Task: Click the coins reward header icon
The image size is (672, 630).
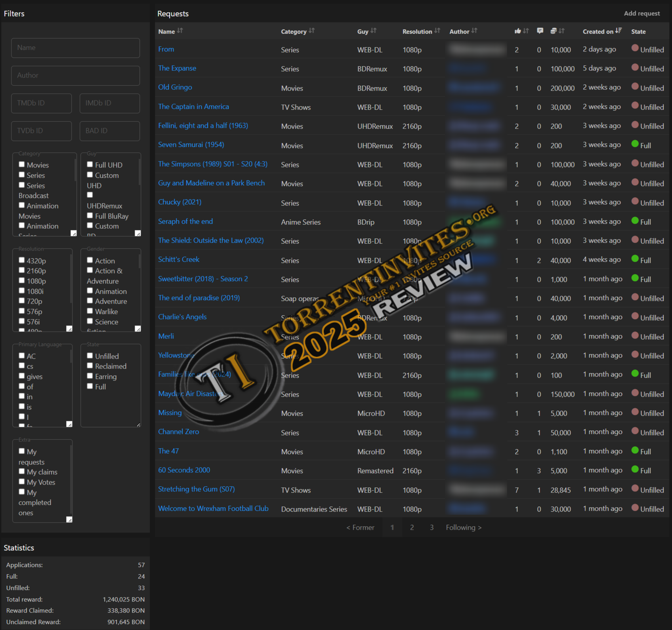Action: [x=554, y=31]
